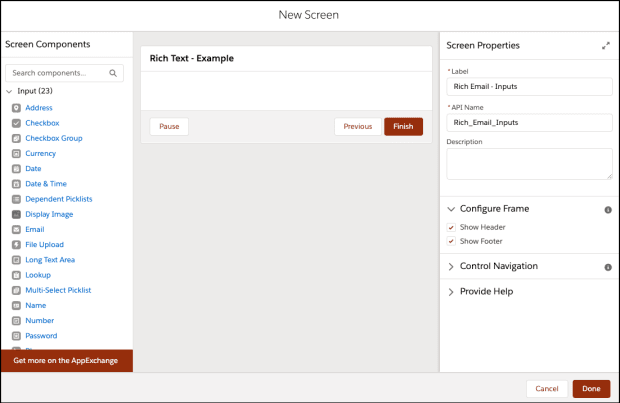Click info icon next to Control Navigation

[x=608, y=267]
